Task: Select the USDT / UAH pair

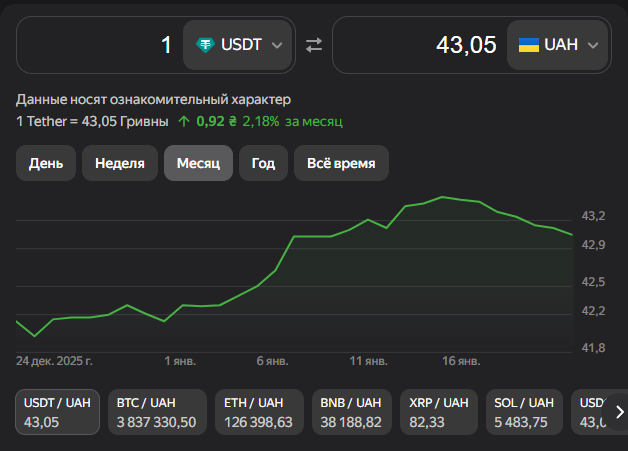Action: pyautogui.click(x=58, y=412)
